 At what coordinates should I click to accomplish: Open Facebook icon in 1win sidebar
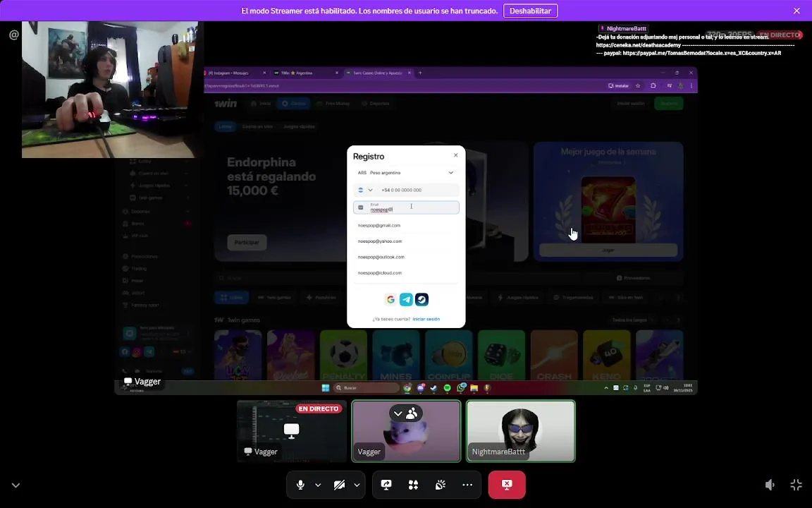(x=125, y=351)
